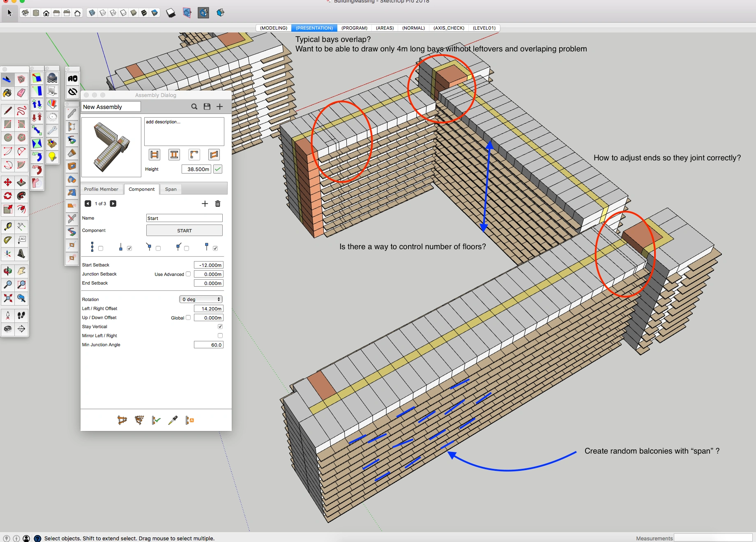Switch to Front view house icon

pos(46,13)
